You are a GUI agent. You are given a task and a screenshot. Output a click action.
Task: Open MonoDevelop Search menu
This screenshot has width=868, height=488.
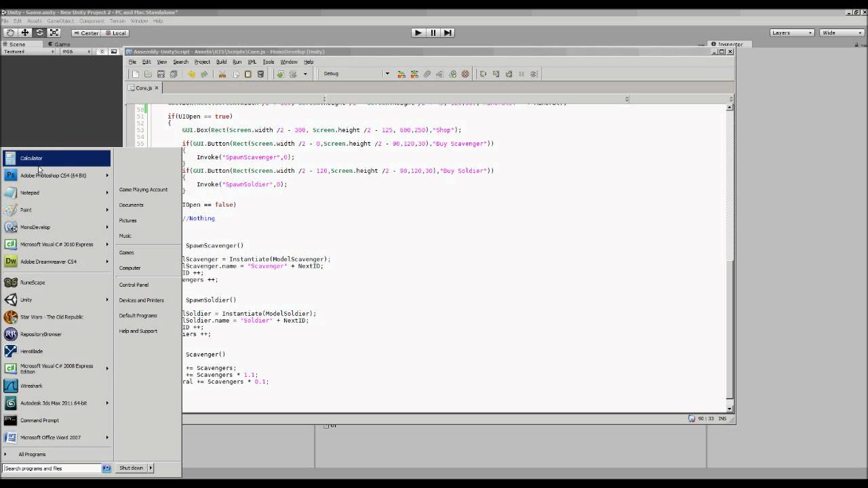[180, 62]
